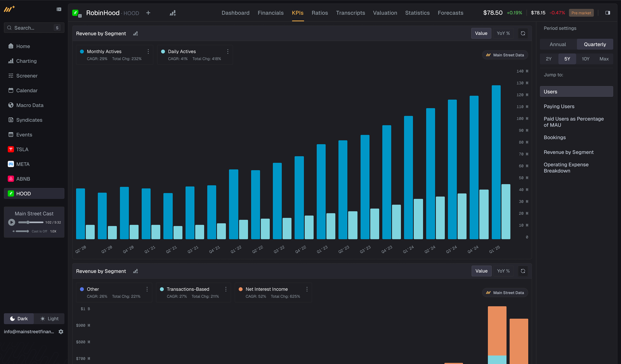Collapse the left sidebar panel icon
The height and width of the screenshot is (364, 621).
point(59,9)
